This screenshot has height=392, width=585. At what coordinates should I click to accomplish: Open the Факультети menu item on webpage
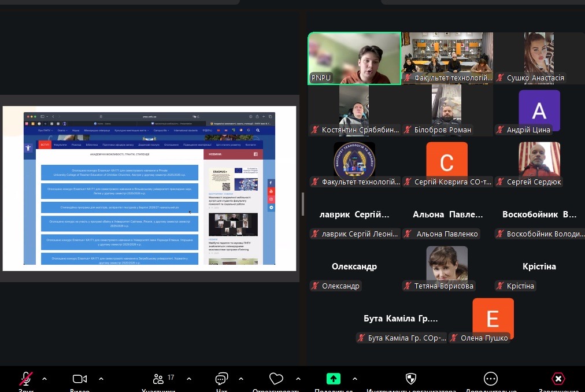point(60,145)
